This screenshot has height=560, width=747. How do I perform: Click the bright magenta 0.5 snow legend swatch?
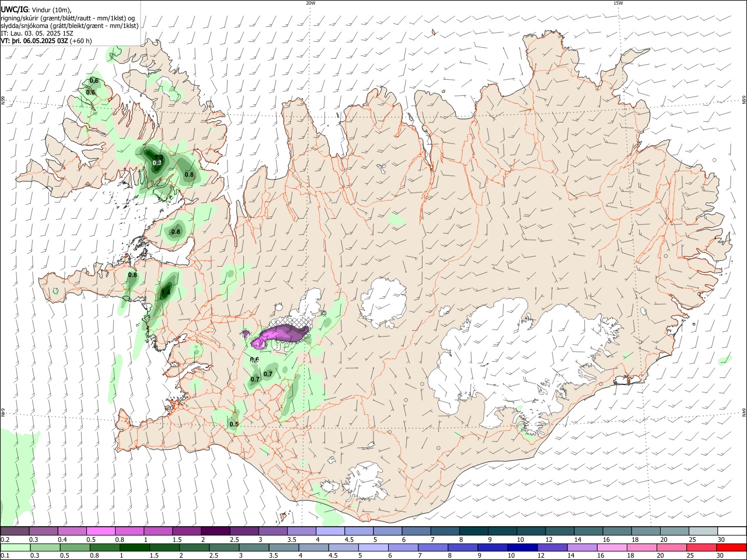pyautogui.click(x=101, y=531)
